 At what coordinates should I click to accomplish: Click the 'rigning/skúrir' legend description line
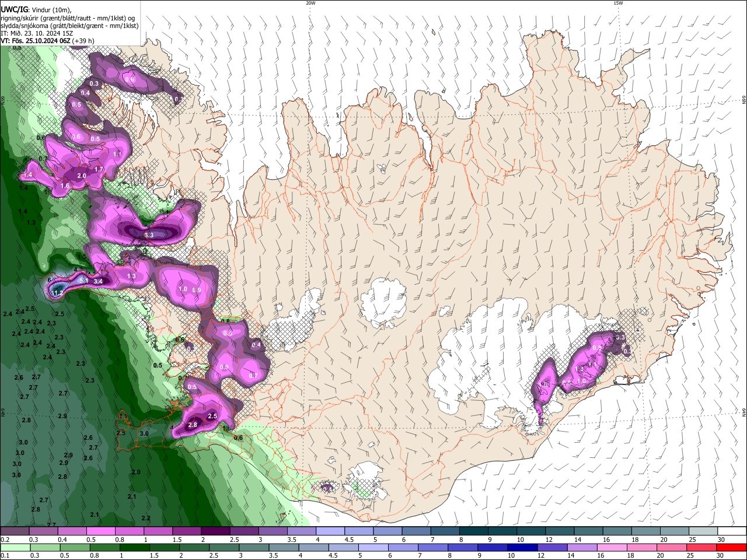(68, 17)
